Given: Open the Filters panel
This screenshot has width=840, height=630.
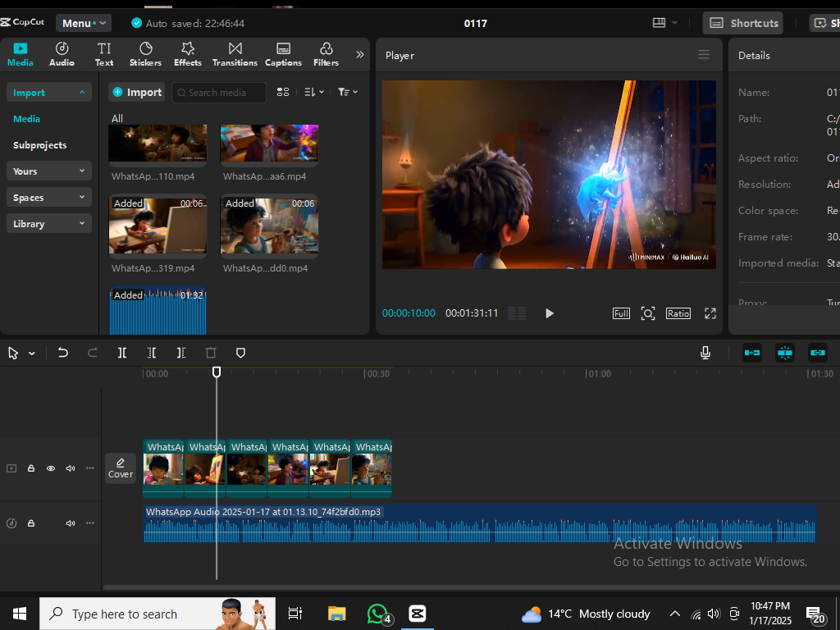Looking at the screenshot, I should [x=326, y=55].
